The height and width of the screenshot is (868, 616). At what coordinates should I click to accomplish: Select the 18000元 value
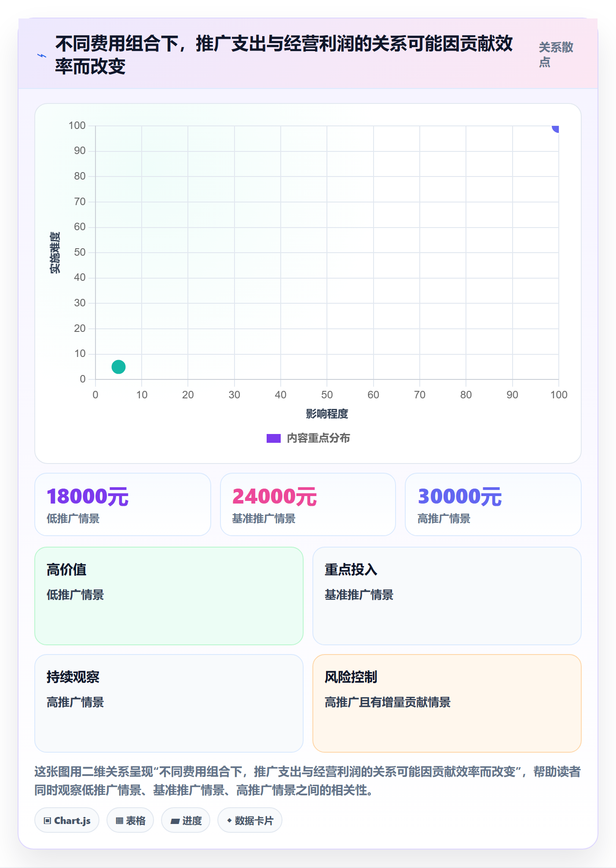pyautogui.click(x=88, y=497)
